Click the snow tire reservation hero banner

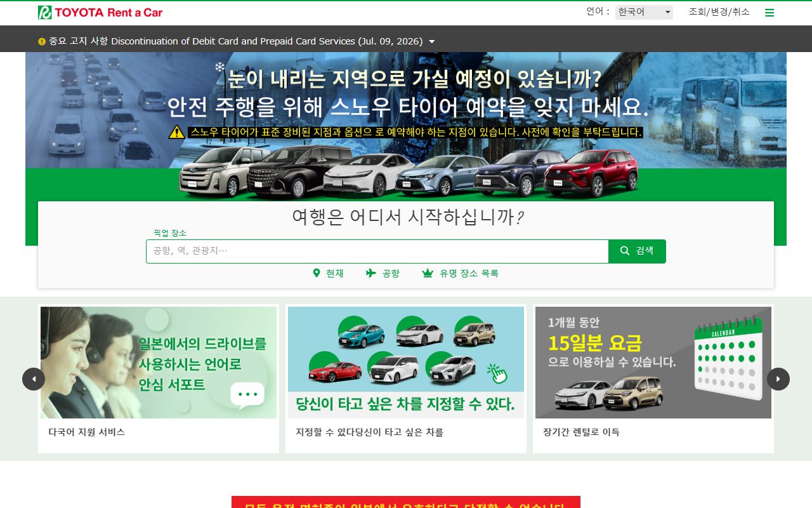(406, 126)
